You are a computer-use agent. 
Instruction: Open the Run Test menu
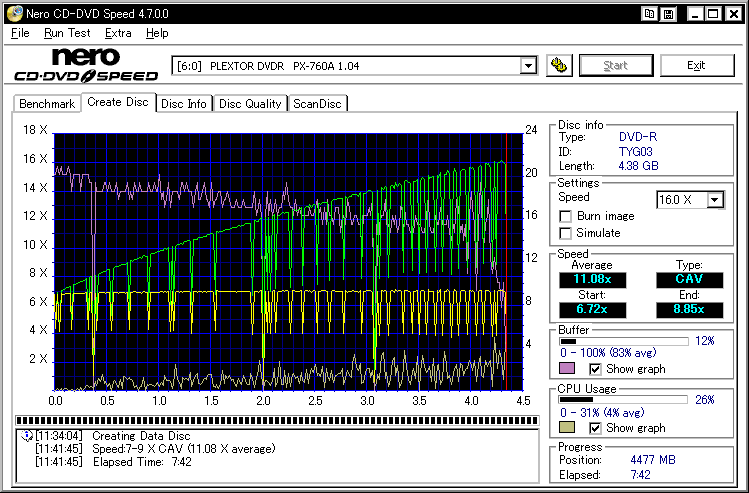[x=67, y=33]
